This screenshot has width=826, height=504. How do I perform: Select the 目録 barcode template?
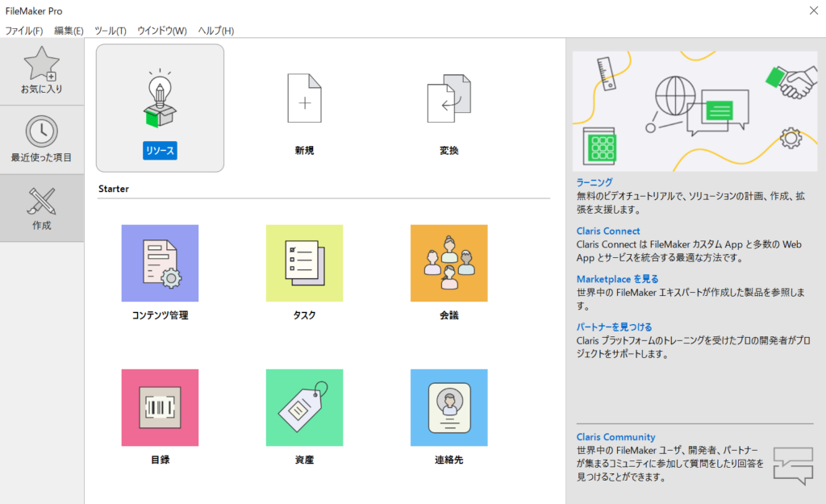click(x=160, y=408)
